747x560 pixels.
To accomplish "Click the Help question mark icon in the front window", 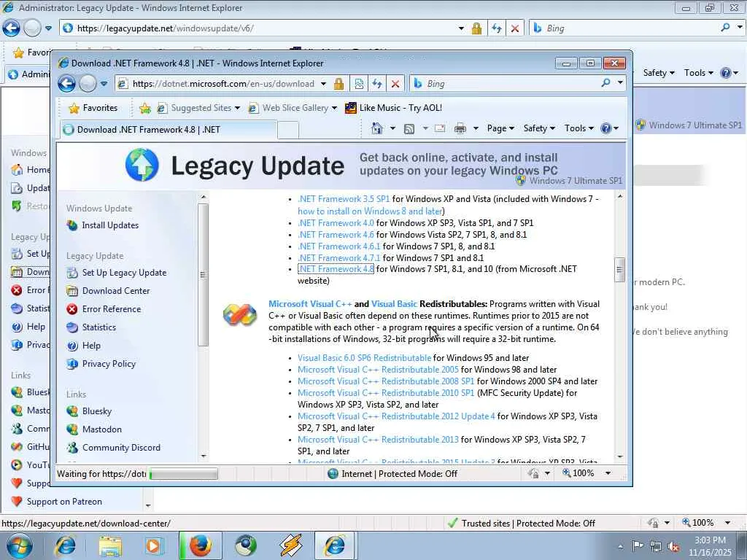I will click(x=606, y=128).
